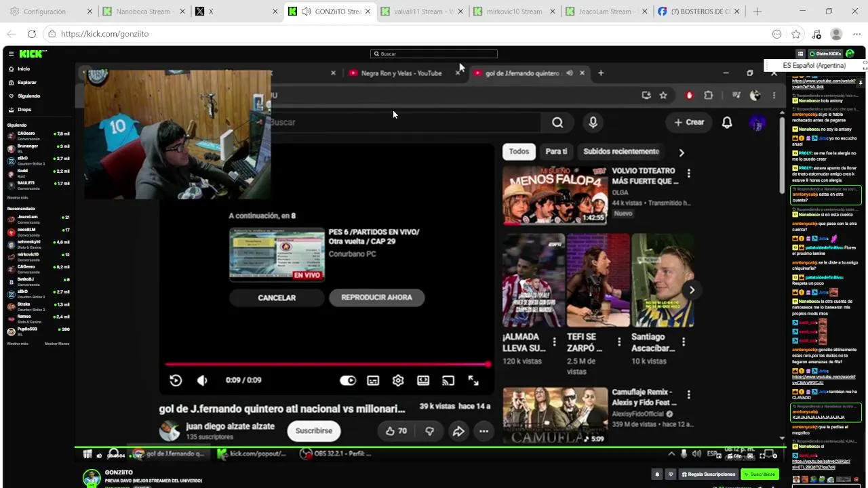Open YouTube player settings gear
The width and height of the screenshot is (868, 488).
[x=398, y=380]
